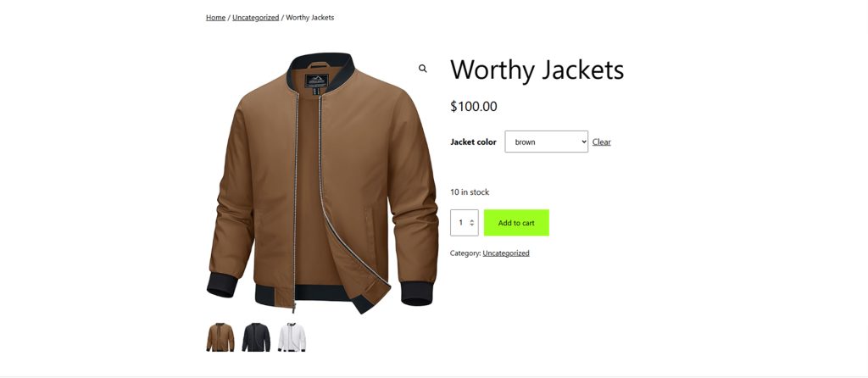Viewport: 868px width, 378px height.
Task: Increase quantity using the up stepper arrow
Action: pyautogui.click(x=471, y=220)
